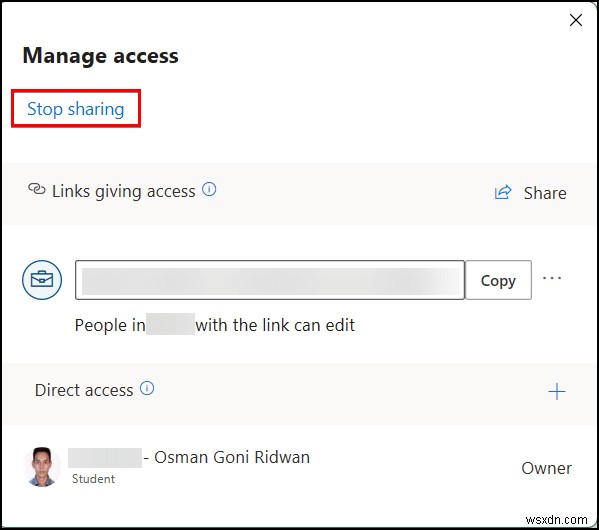Open info about Direct access

[x=147, y=388]
